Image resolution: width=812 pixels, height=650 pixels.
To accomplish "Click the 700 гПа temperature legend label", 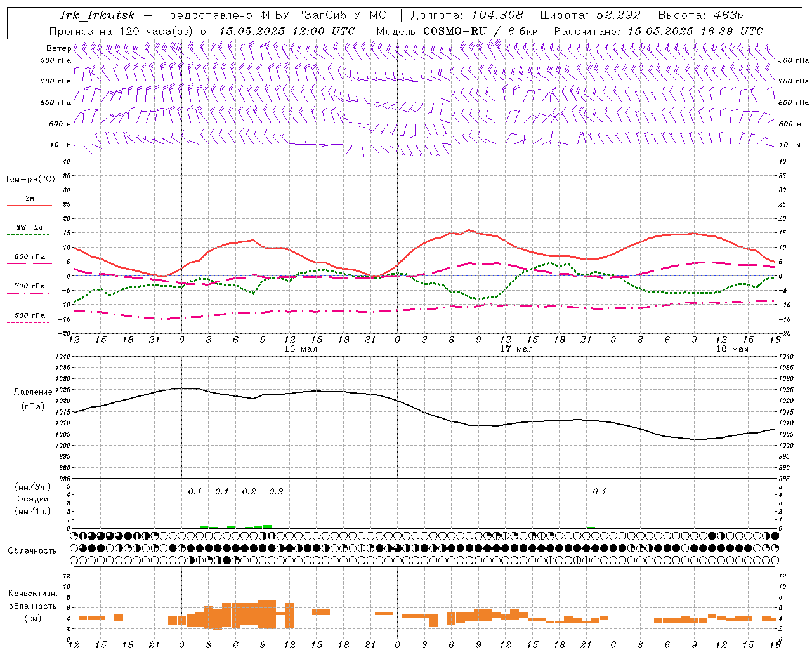I will [x=30, y=286].
